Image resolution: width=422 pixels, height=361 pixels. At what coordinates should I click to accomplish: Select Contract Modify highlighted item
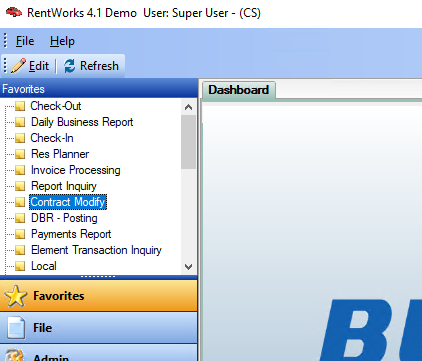tap(68, 202)
